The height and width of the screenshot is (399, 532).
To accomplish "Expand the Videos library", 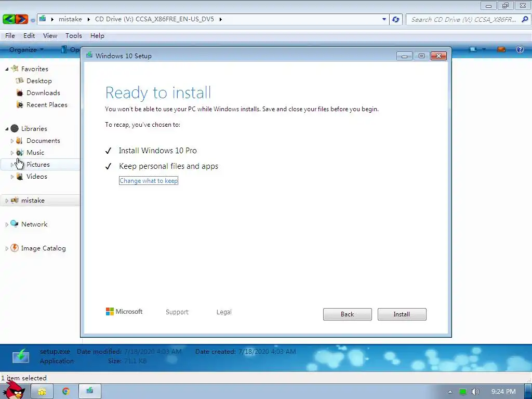I will [x=12, y=177].
